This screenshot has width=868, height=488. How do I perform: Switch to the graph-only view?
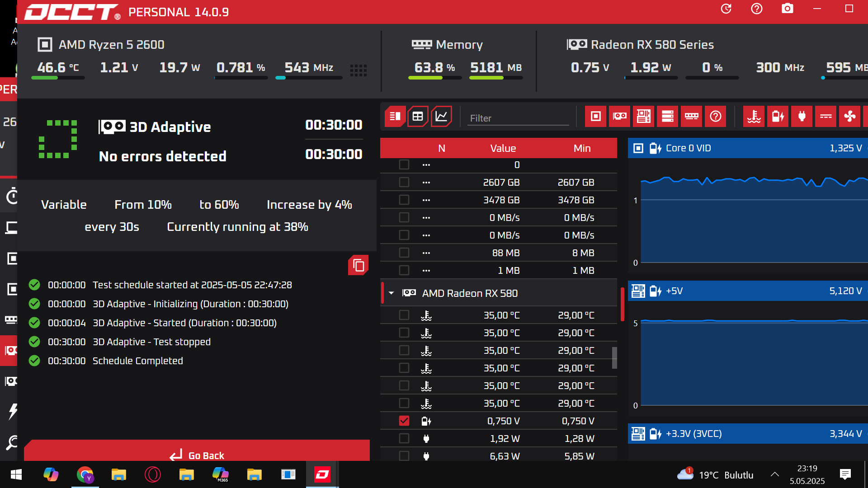[441, 117]
